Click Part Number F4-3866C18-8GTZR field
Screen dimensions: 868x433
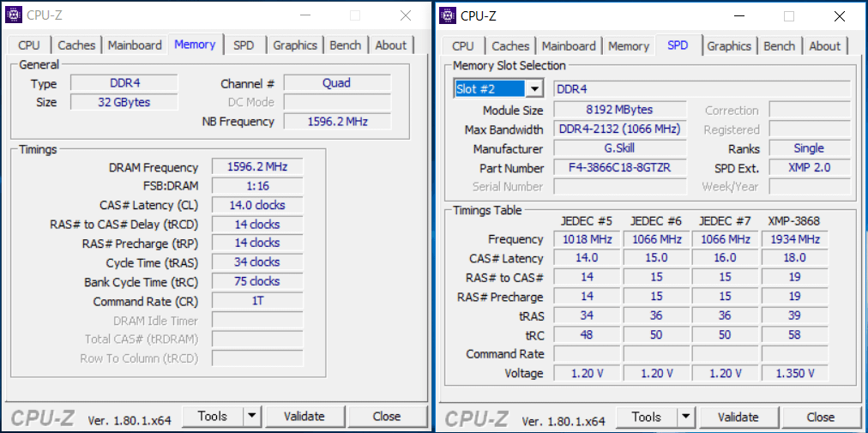pyautogui.click(x=620, y=167)
